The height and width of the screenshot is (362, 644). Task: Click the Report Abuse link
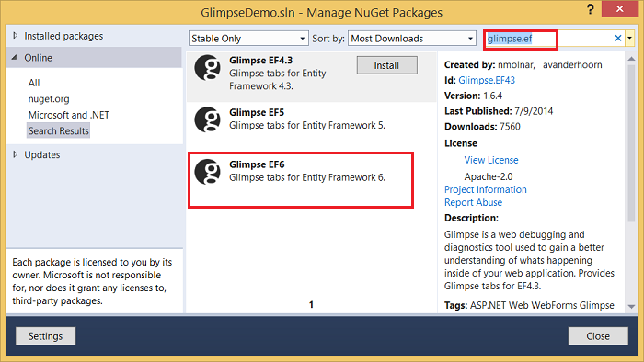click(x=473, y=202)
